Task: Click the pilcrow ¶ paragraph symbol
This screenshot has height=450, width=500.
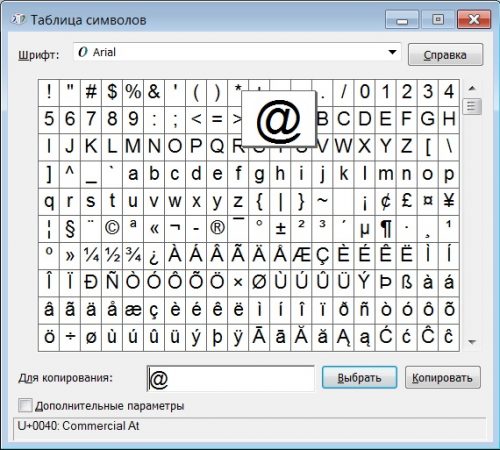Action: pos(386,228)
